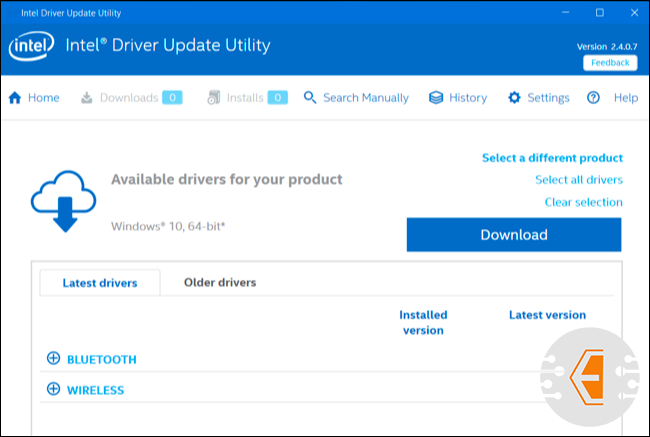The image size is (650, 437).
Task: Click the Intel logo in the header
Action: pyautogui.click(x=32, y=46)
